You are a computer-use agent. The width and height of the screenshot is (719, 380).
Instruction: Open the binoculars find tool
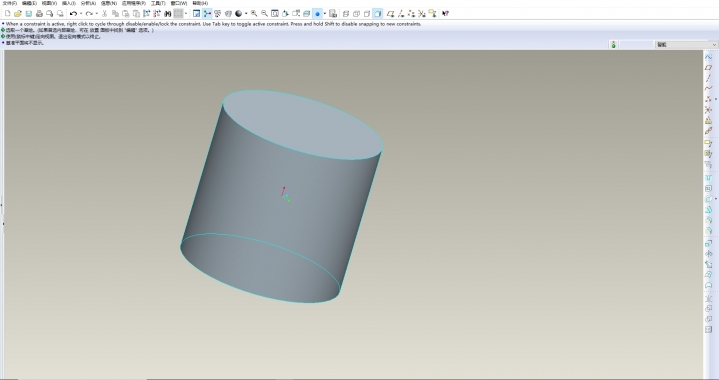click(x=167, y=14)
